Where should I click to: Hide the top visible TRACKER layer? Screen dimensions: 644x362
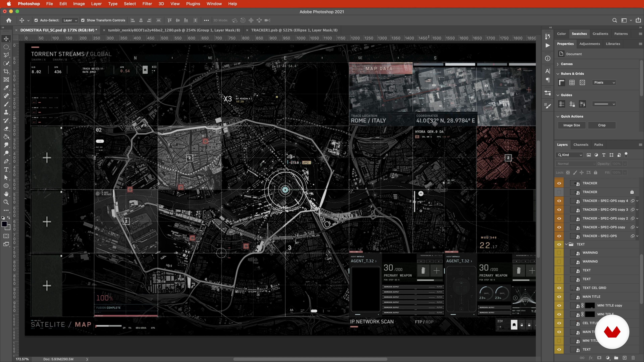559,183
